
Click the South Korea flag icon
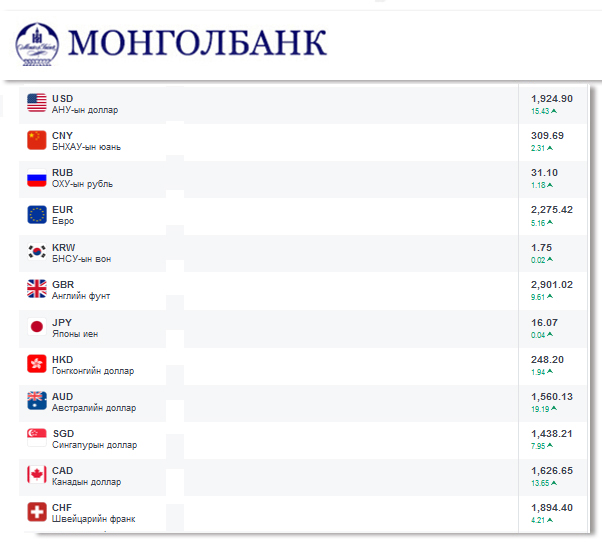(37, 252)
